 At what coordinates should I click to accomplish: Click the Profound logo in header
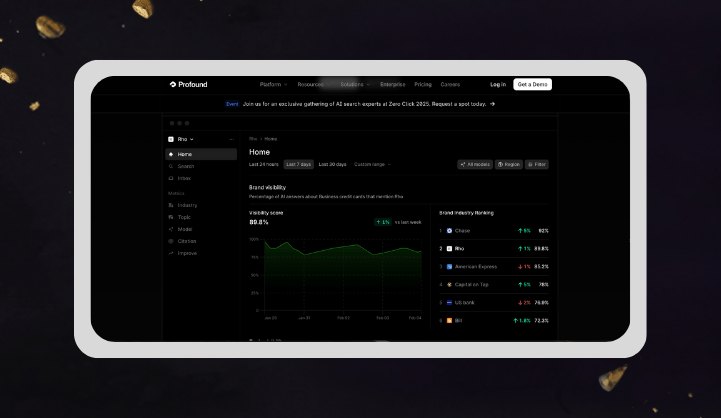(x=188, y=84)
